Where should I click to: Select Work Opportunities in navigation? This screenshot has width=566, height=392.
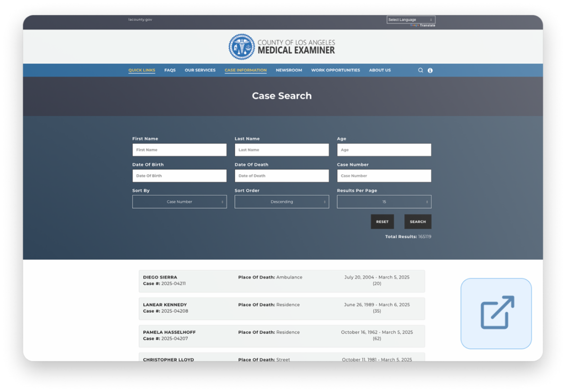(x=335, y=70)
